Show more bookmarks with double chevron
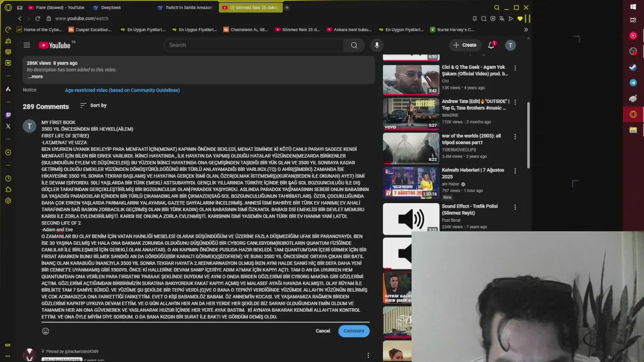 (526, 30)
